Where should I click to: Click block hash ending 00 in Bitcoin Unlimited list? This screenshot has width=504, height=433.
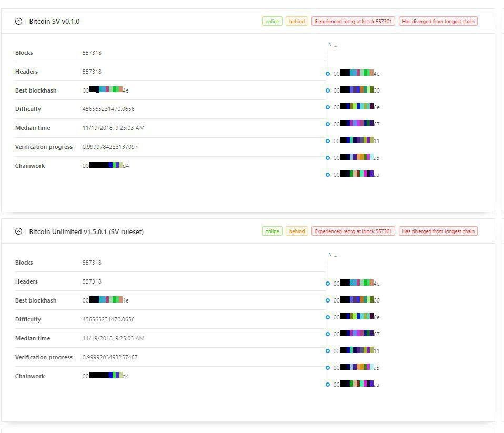tap(357, 300)
